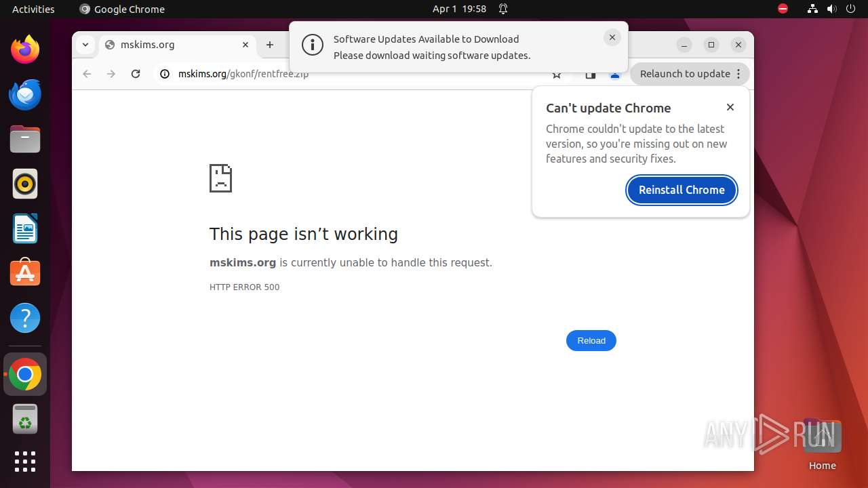Close the Chrome window
This screenshot has height=488, width=868.
click(x=738, y=45)
